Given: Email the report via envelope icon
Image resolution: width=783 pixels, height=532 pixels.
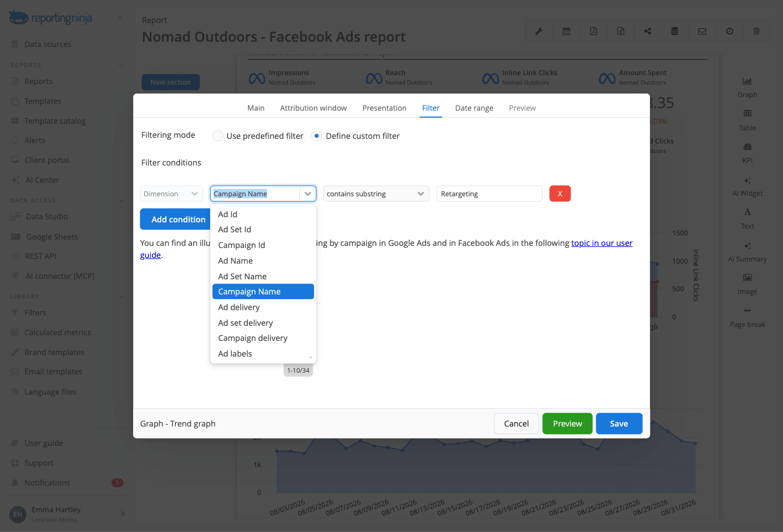Looking at the screenshot, I should [x=702, y=31].
